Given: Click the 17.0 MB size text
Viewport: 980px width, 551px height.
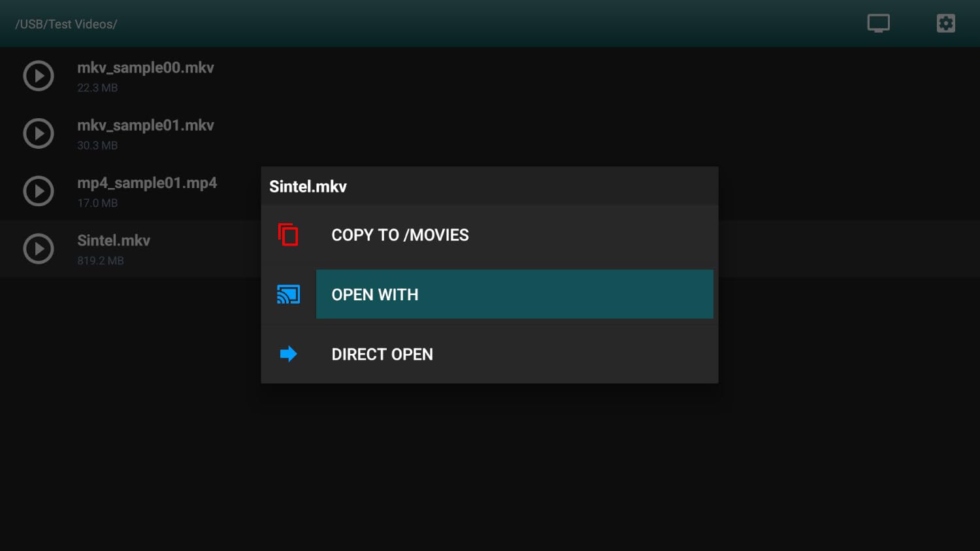Looking at the screenshot, I should click(97, 203).
